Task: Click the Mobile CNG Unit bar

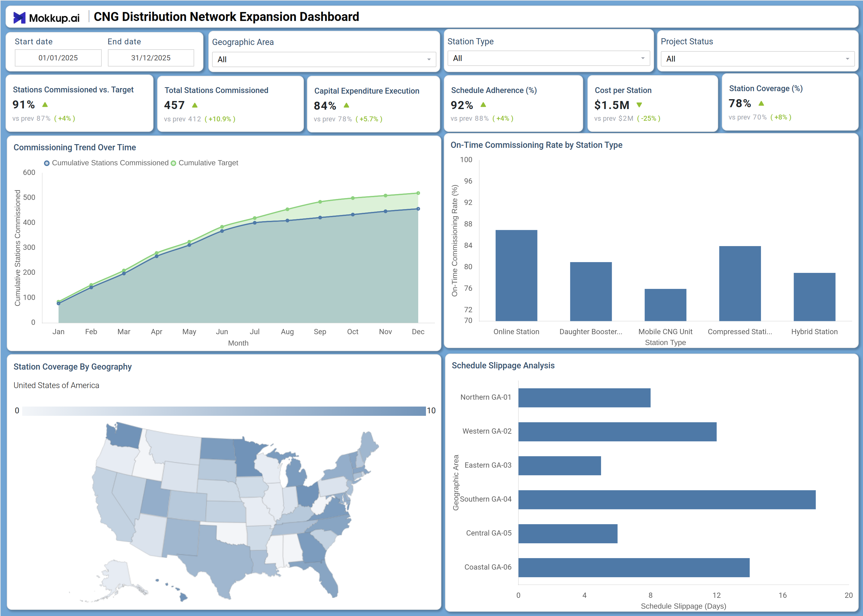Action: 665,305
